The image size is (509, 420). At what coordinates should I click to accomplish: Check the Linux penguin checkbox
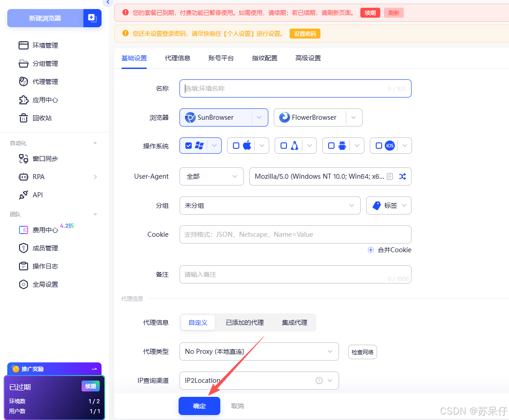(x=283, y=146)
